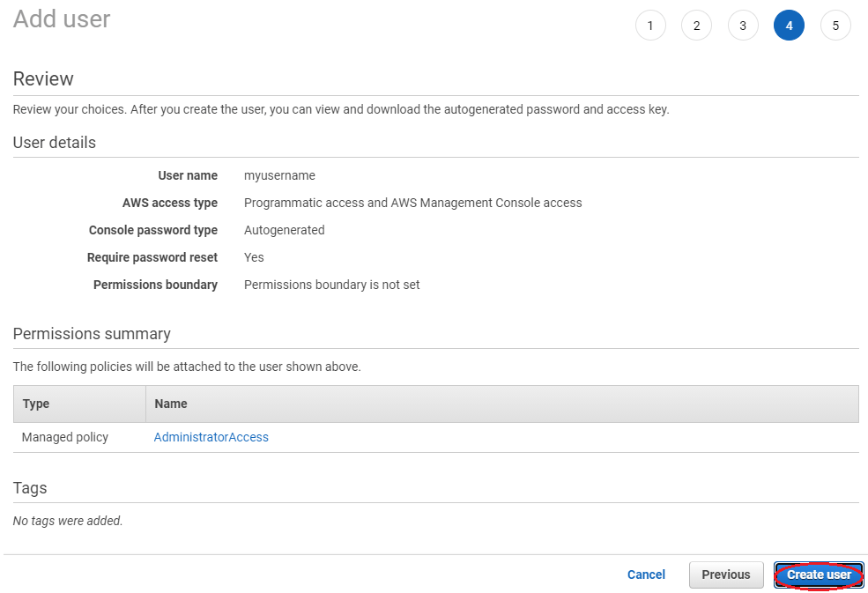The width and height of the screenshot is (868, 593).
Task: Go to step 1 in wizard
Action: (650, 26)
